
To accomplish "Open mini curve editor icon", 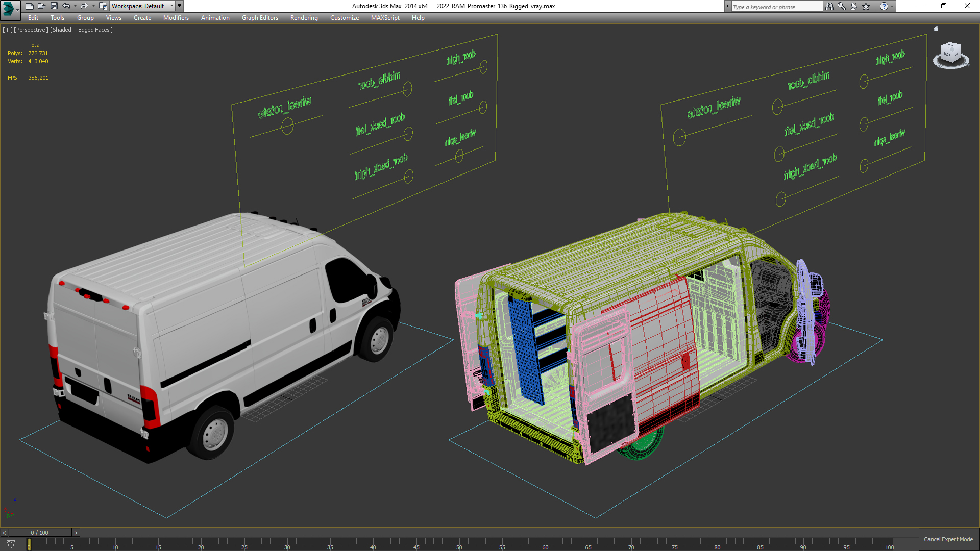I will [x=11, y=544].
